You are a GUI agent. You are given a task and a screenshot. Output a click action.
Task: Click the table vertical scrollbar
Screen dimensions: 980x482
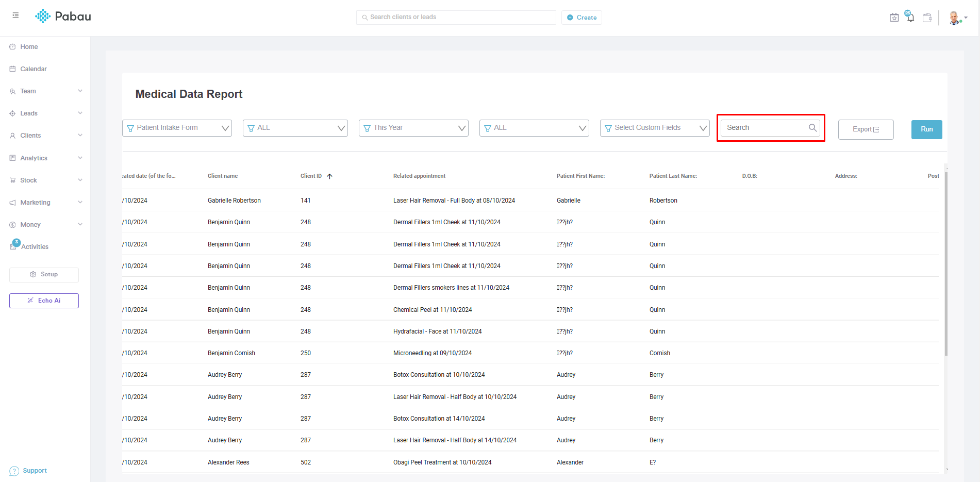(946, 263)
